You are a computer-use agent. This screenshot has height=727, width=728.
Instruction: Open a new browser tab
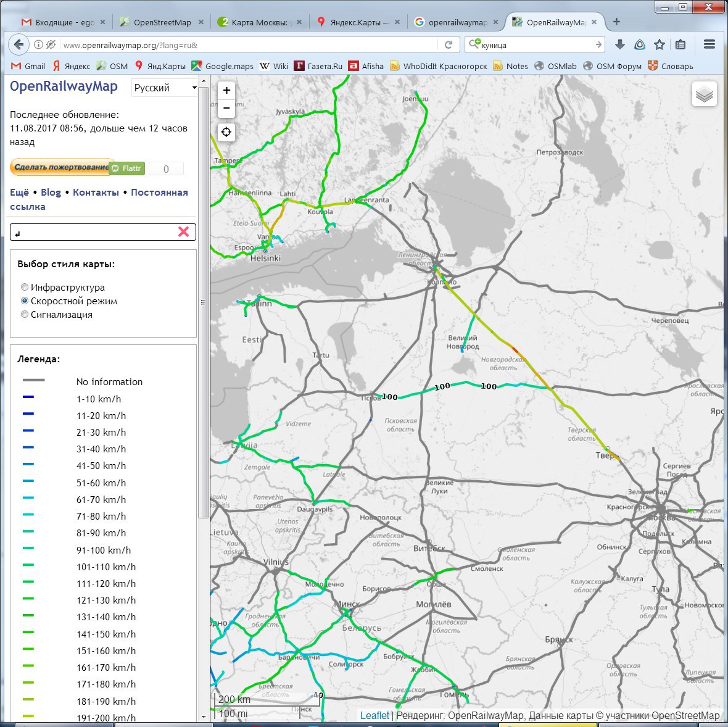[x=616, y=22]
